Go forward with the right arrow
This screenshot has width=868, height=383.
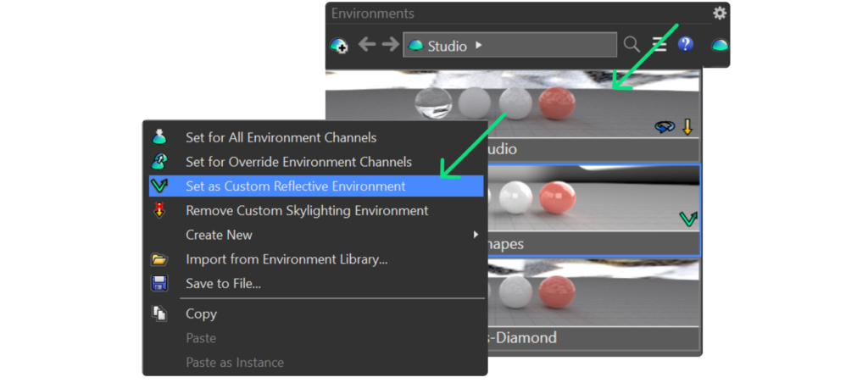coord(390,45)
